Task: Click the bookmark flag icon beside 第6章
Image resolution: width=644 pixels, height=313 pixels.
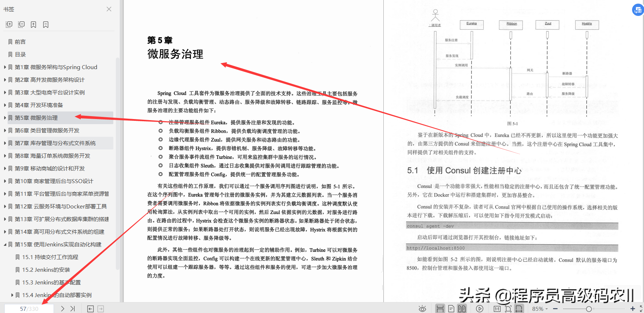Action: click(10, 130)
